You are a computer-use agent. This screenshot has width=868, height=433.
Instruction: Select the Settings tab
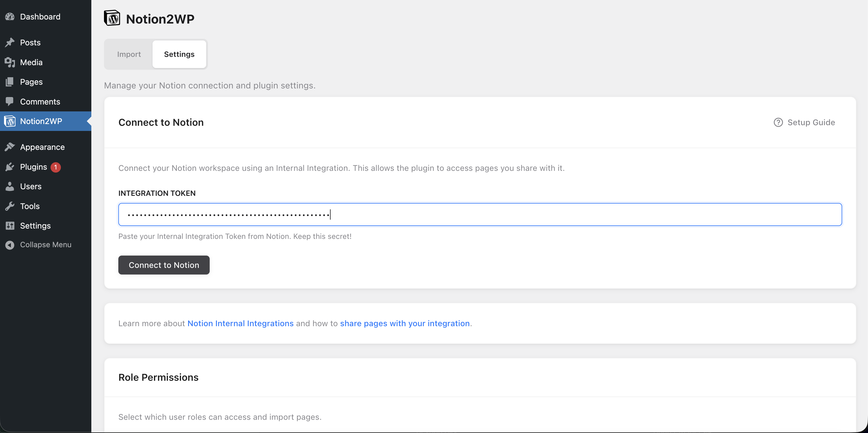click(179, 54)
